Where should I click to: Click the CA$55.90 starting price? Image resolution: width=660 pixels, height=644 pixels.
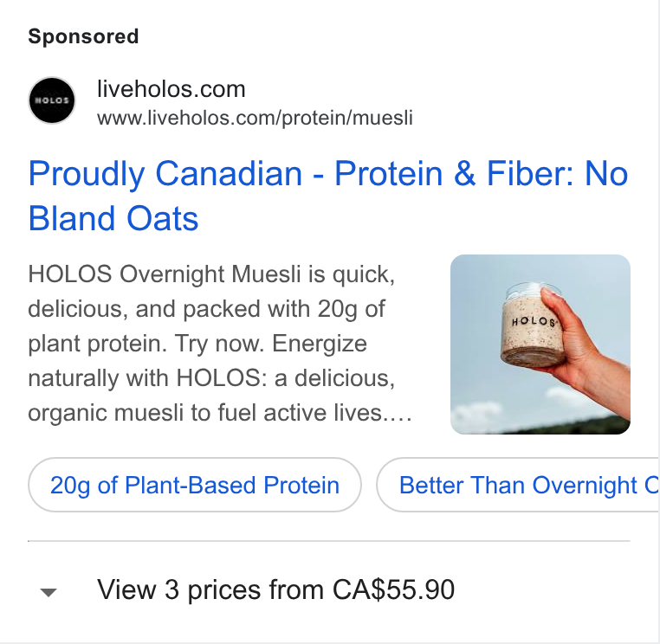coord(393,589)
